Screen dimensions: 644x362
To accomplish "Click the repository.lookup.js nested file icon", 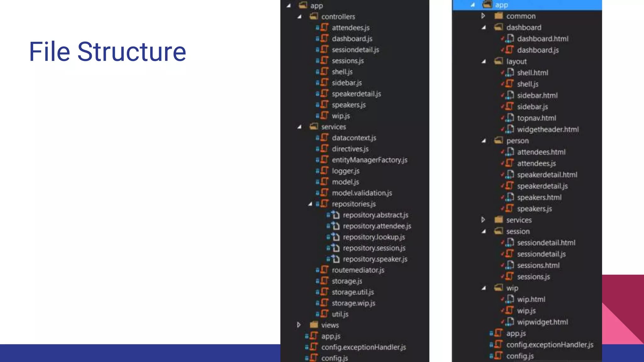I will [x=336, y=237].
